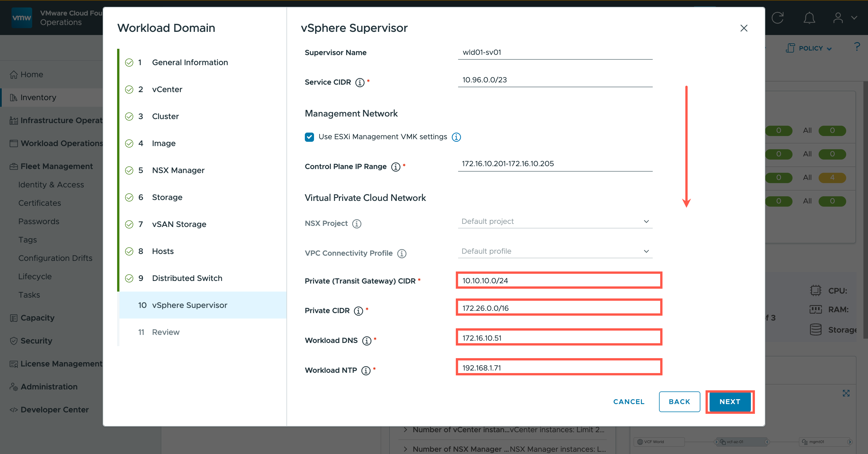The image size is (868, 454).
Task: Click the NEXT button
Action: pyautogui.click(x=730, y=401)
